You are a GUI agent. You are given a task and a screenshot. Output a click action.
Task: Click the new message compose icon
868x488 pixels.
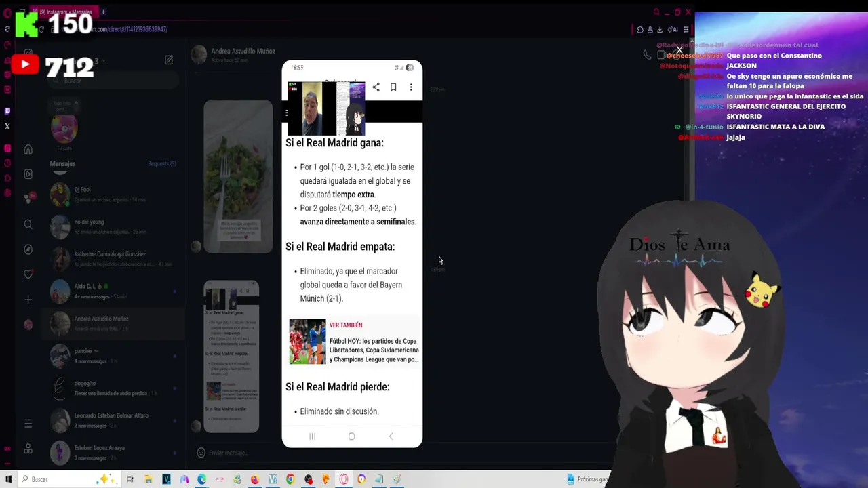[x=169, y=60]
